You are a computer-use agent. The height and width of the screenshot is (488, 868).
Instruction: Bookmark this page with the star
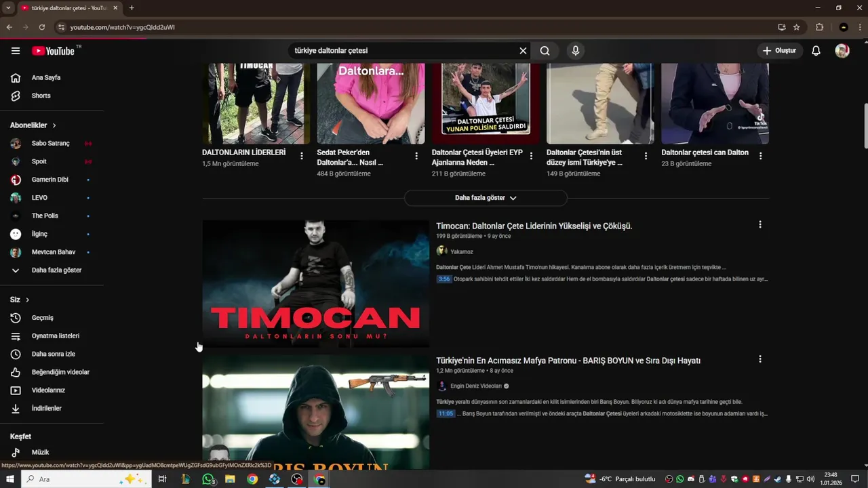coord(797,27)
